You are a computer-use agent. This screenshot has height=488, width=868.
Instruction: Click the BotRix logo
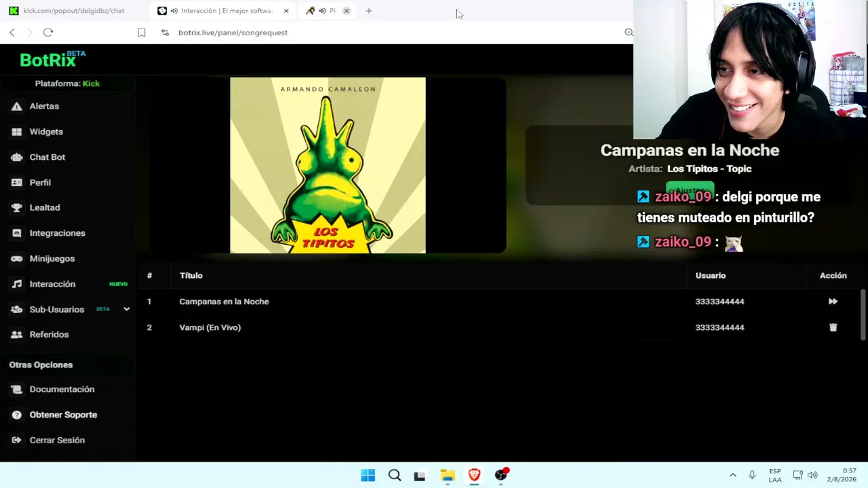(x=52, y=60)
